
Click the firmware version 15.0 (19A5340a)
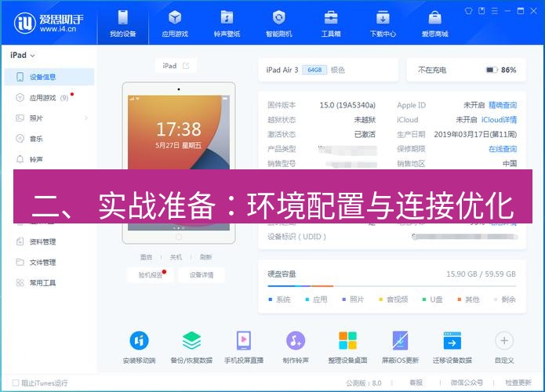[x=347, y=105]
